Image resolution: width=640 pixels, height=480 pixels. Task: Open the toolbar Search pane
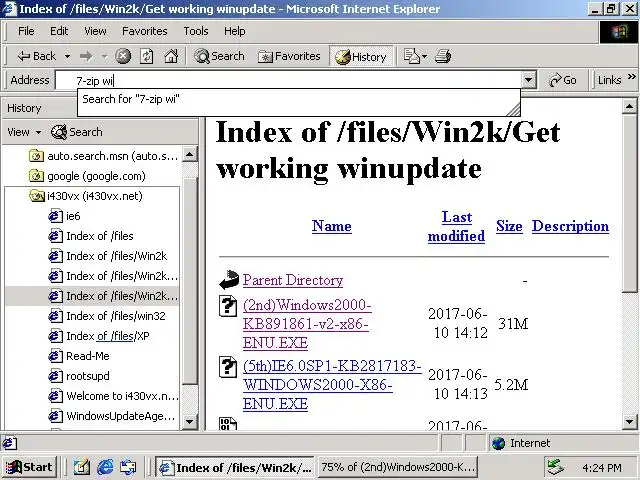[x=219, y=56]
